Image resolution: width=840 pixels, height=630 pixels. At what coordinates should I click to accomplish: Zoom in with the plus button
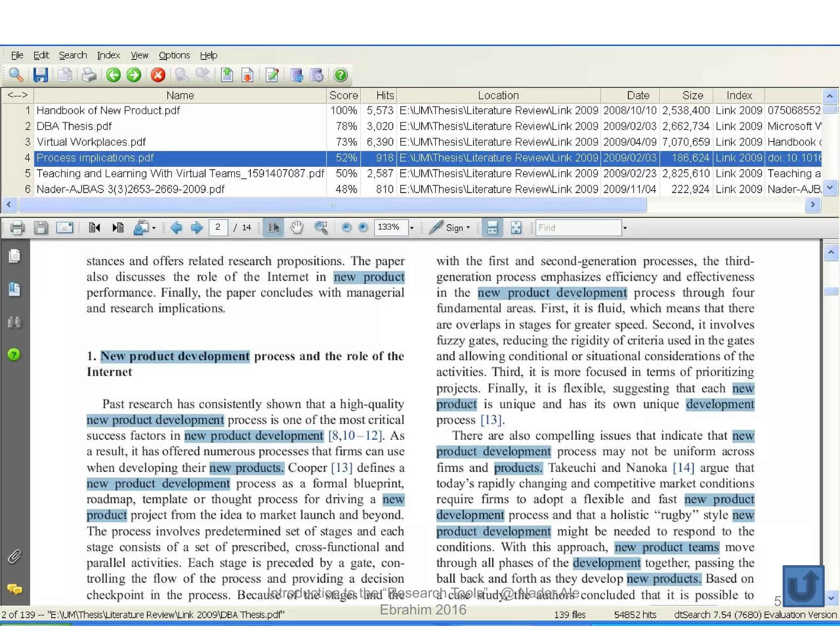[x=363, y=228]
